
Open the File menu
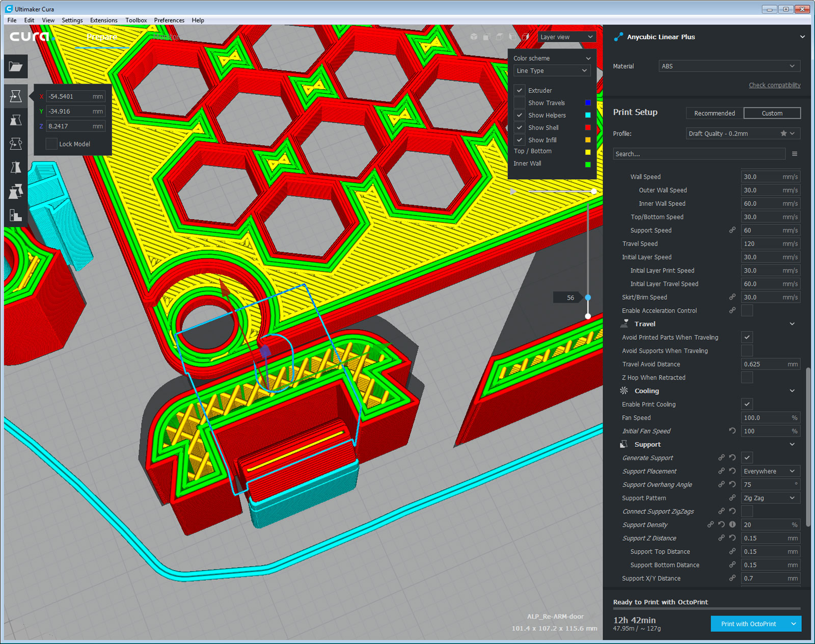pos(12,20)
